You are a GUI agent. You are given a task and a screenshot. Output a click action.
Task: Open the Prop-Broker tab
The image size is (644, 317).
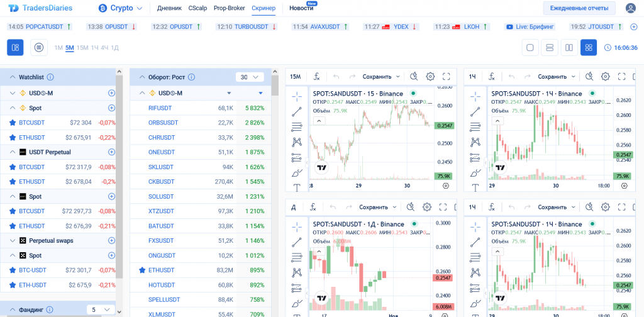[229, 8]
